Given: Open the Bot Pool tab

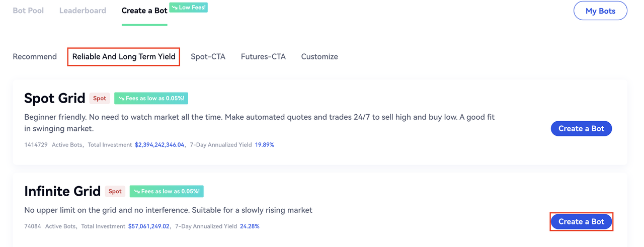Looking at the screenshot, I should tap(28, 11).
